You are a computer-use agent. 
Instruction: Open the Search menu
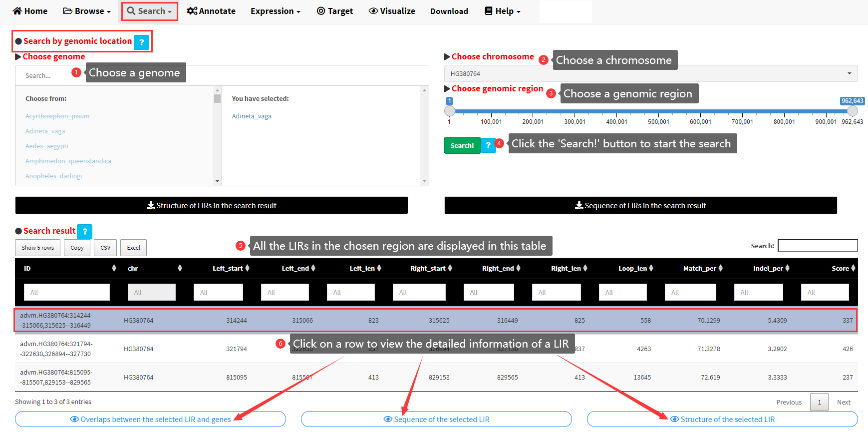(x=149, y=11)
